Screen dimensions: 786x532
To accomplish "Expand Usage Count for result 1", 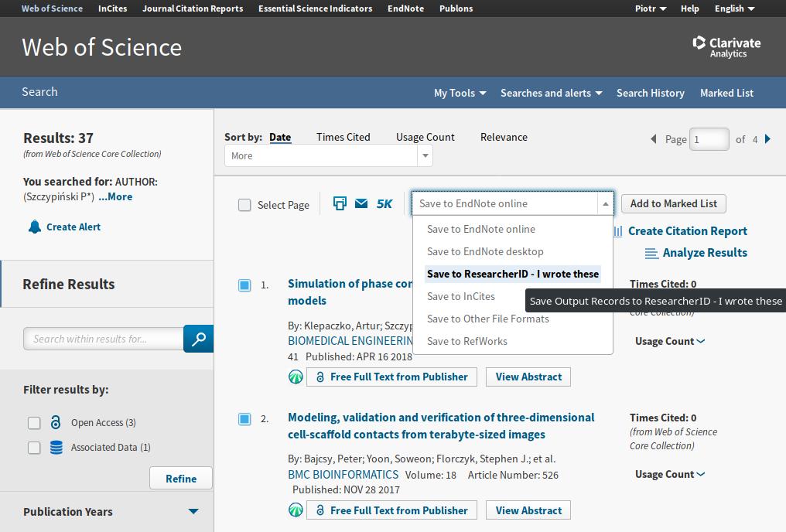I will click(x=670, y=341).
